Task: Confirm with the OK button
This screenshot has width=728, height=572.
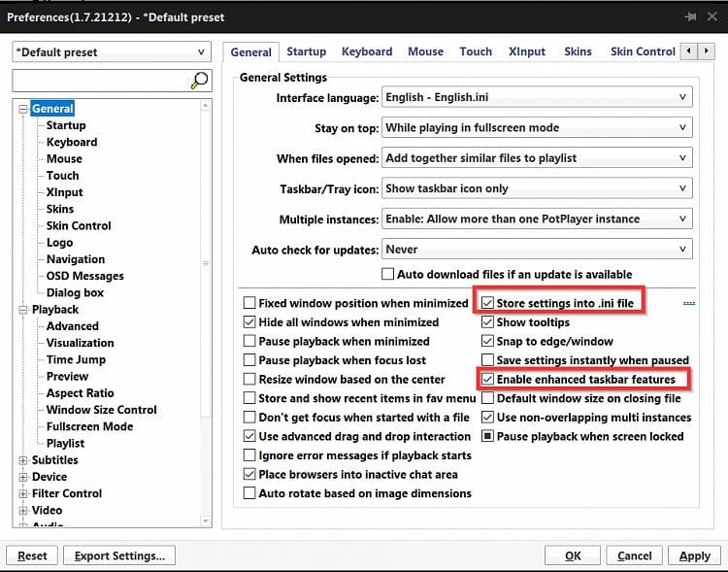Action: (x=573, y=555)
